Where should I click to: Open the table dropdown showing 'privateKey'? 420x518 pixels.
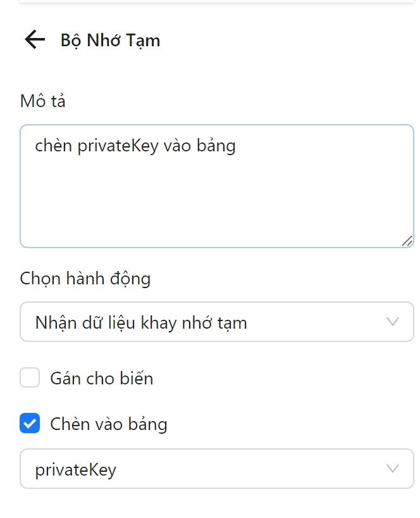(x=216, y=469)
